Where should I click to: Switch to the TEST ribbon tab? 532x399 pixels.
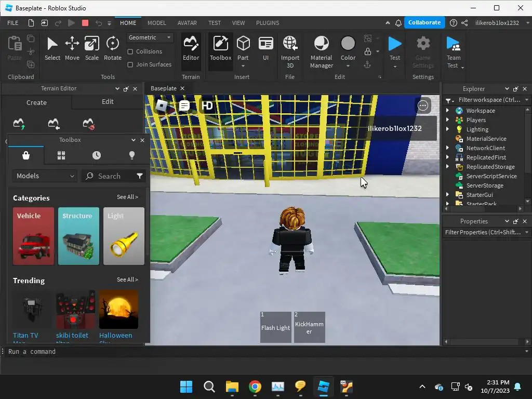pos(215,23)
